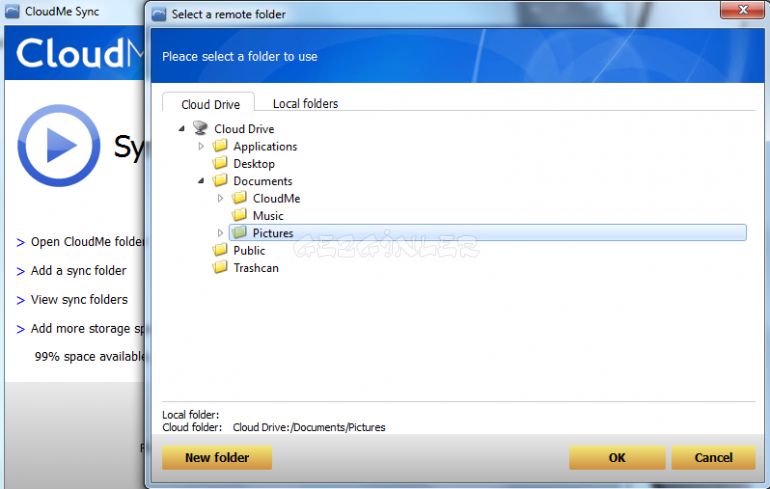Click the Music folder icon
The width and height of the screenshot is (770, 489).
[x=240, y=215]
